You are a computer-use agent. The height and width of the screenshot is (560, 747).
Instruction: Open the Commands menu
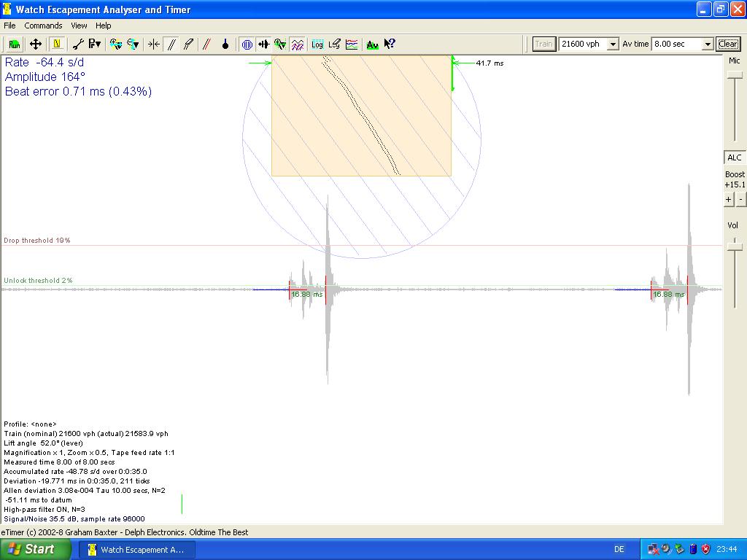point(43,26)
